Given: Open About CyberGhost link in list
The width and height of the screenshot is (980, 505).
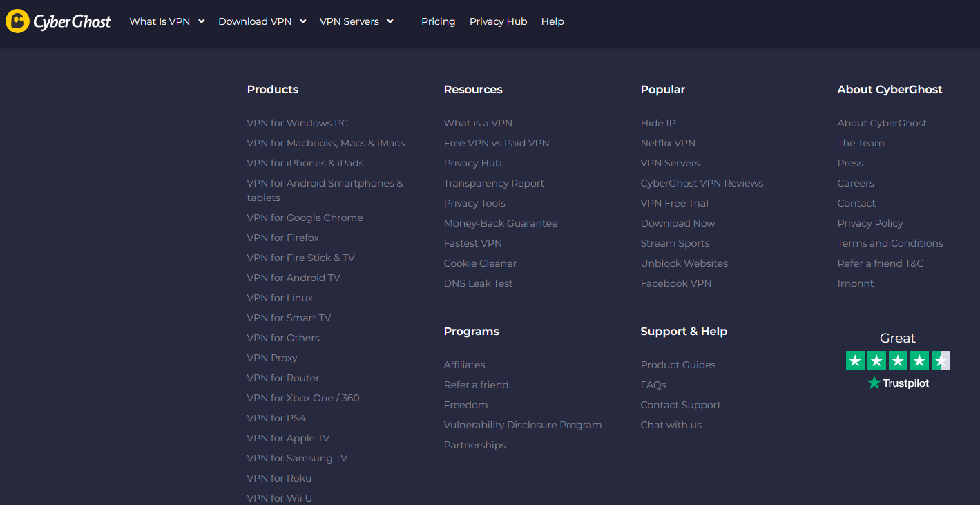Looking at the screenshot, I should pos(882,123).
